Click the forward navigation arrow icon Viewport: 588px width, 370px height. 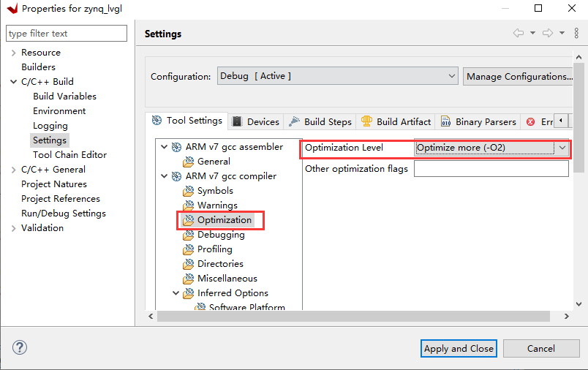click(547, 33)
